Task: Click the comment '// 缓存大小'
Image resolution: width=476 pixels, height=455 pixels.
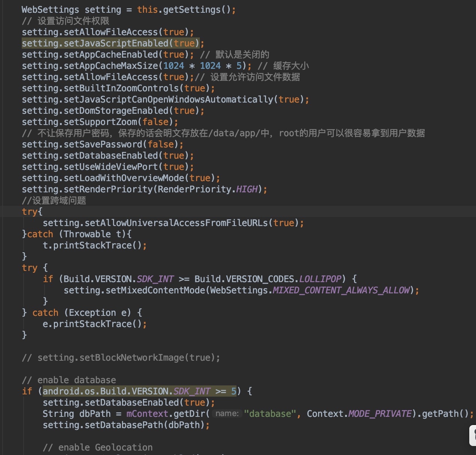Action: coord(283,66)
